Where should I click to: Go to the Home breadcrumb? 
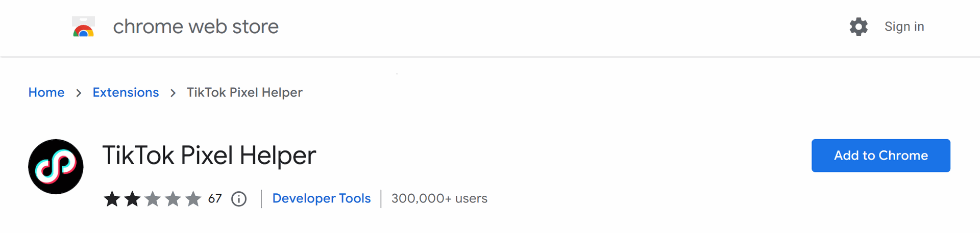coord(46,92)
